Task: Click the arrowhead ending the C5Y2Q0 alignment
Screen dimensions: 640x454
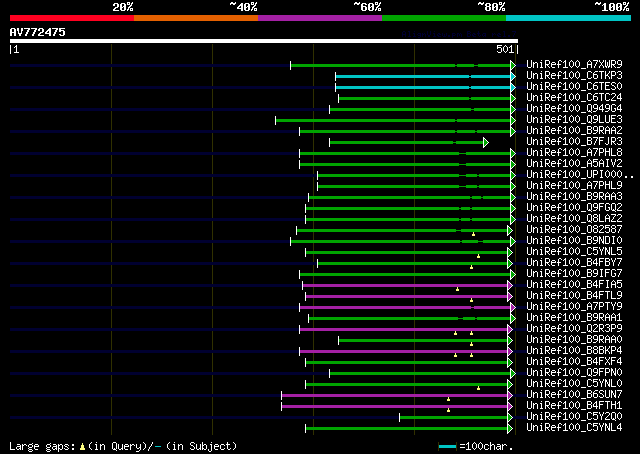Action: (x=513, y=417)
